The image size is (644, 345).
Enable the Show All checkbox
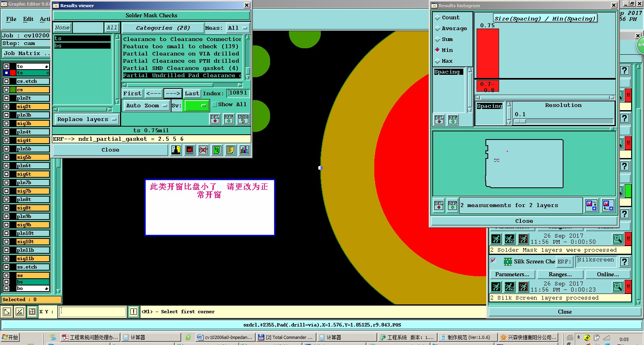(215, 105)
